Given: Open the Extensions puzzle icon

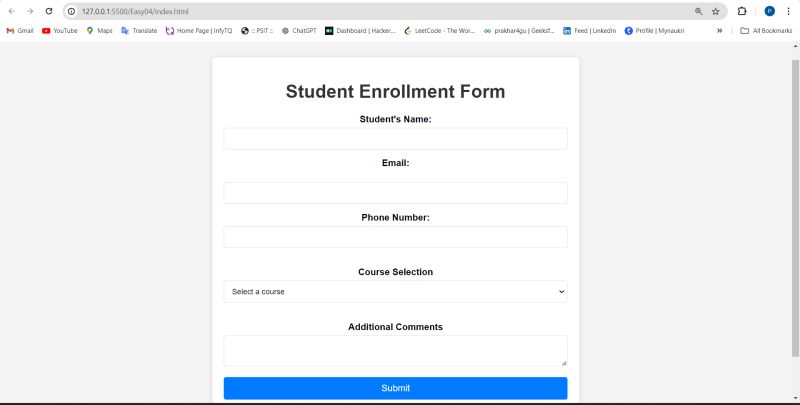Looking at the screenshot, I should [x=742, y=11].
